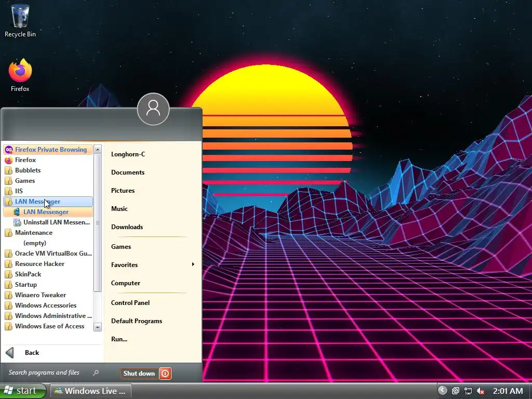The image size is (532, 399).
Task: Open Computer from start menu
Action: click(x=126, y=283)
